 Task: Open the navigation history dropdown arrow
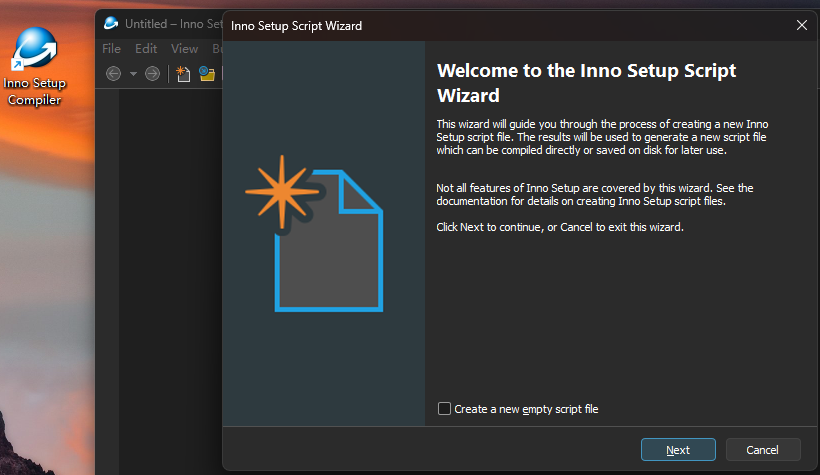(x=133, y=74)
